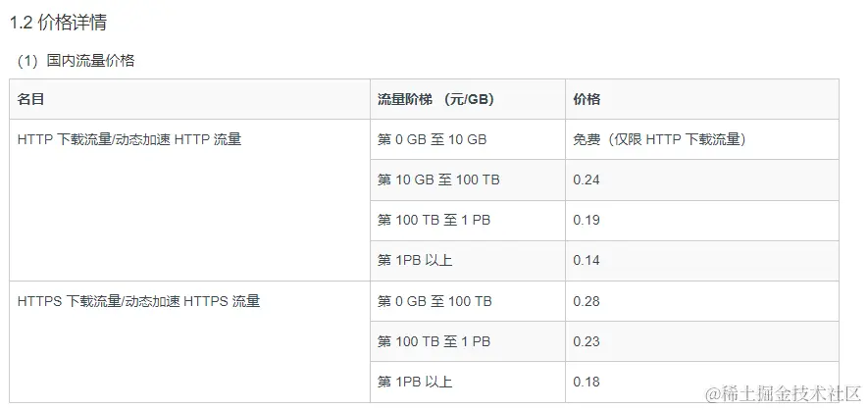Image resolution: width=868 pixels, height=410 pixels.
Task: Click the HTTP 第 1PB 以上 tier cell
Action: 468,261
